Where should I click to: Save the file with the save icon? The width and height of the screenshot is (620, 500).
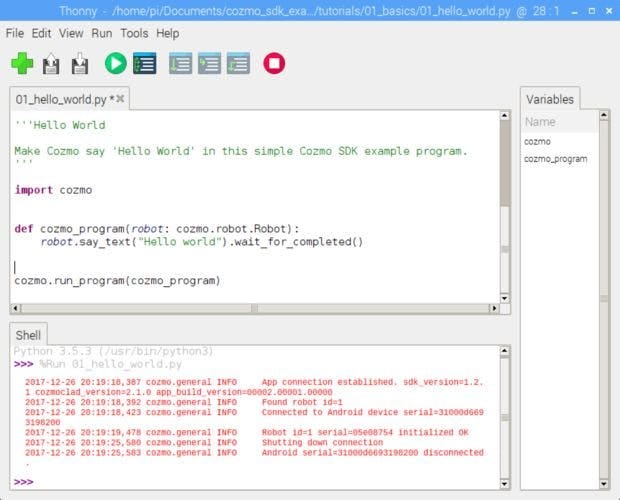tap(79, 63)
